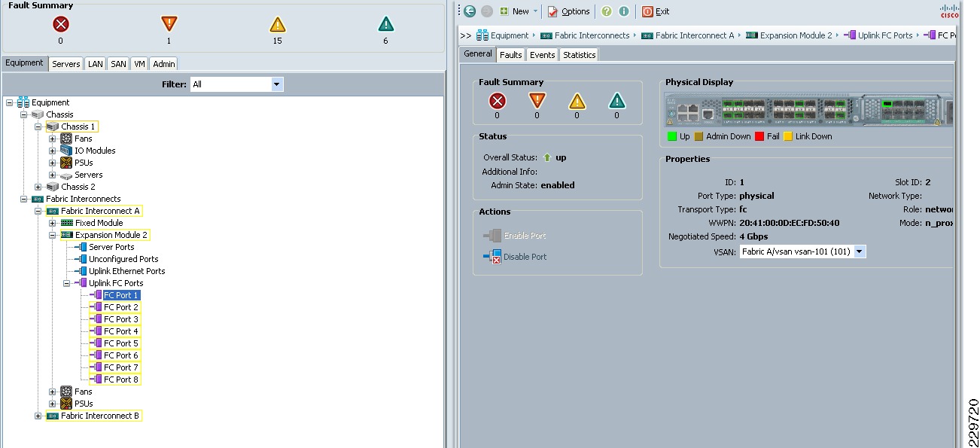The image size is (980, 448).
Task: Switch to the SAN tab
Action: point(119,64)
